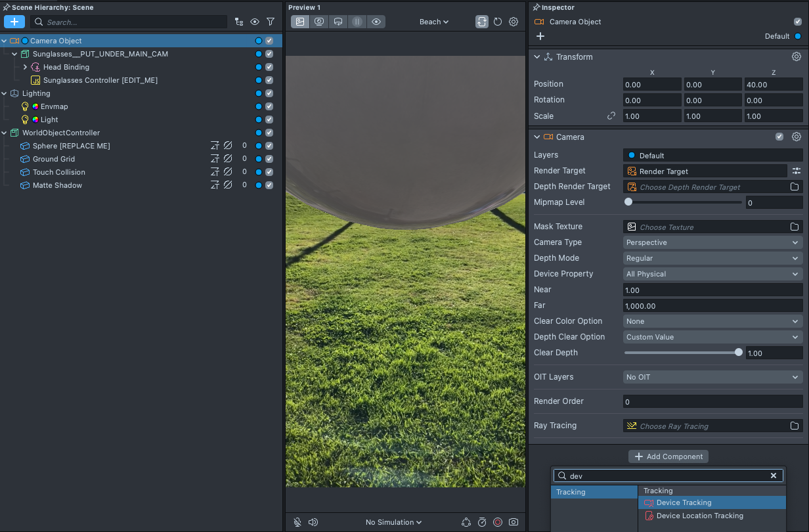Image resolution: width=809 pixels, height=532 pixels.
Task: Click the Add Component button
Action: (668, 456)
